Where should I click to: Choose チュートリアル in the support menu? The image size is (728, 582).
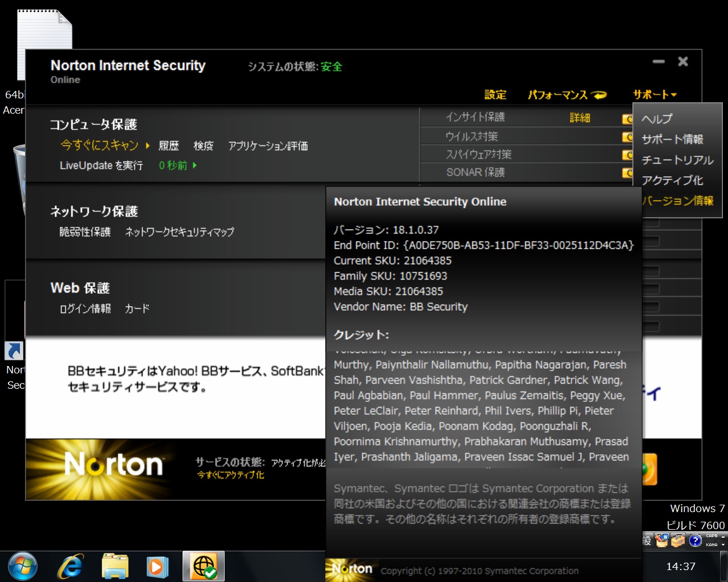tap(677, 160)
